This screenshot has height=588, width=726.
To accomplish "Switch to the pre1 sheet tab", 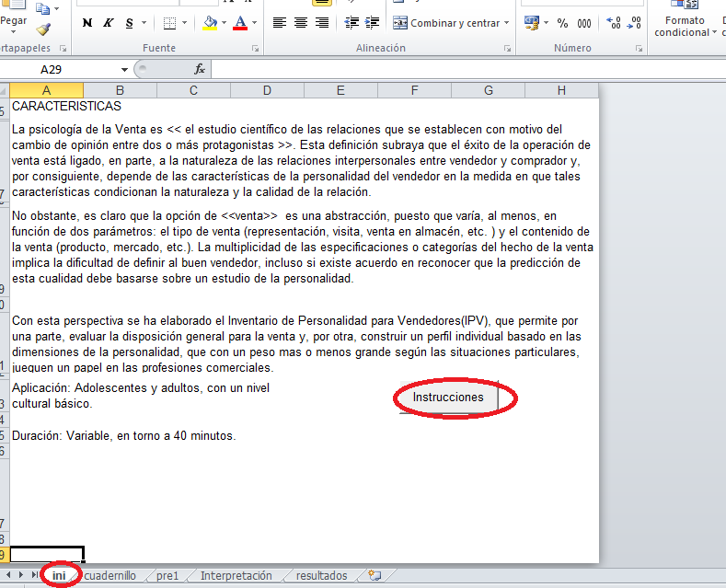I will (167, 575).
